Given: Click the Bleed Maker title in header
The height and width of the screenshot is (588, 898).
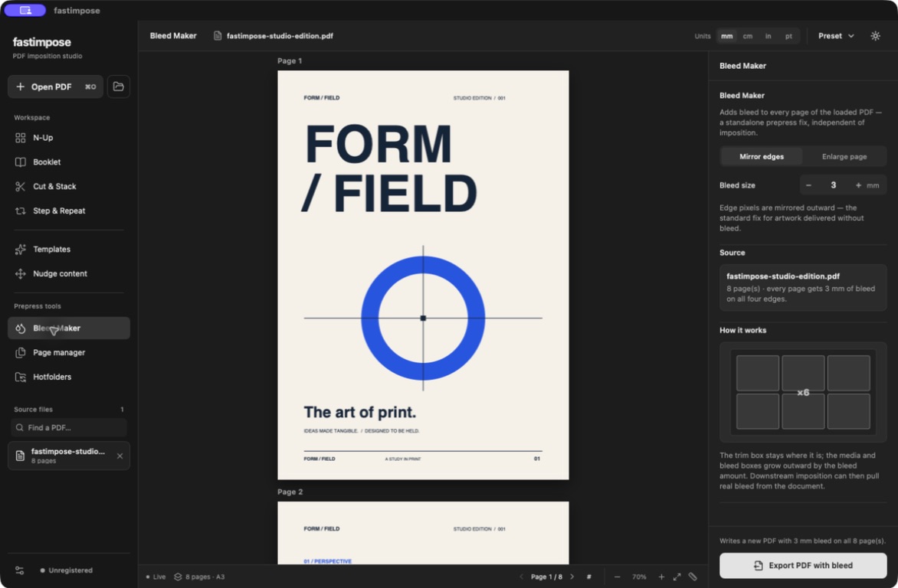Looking at the screenshot, I should click(173, 35).
